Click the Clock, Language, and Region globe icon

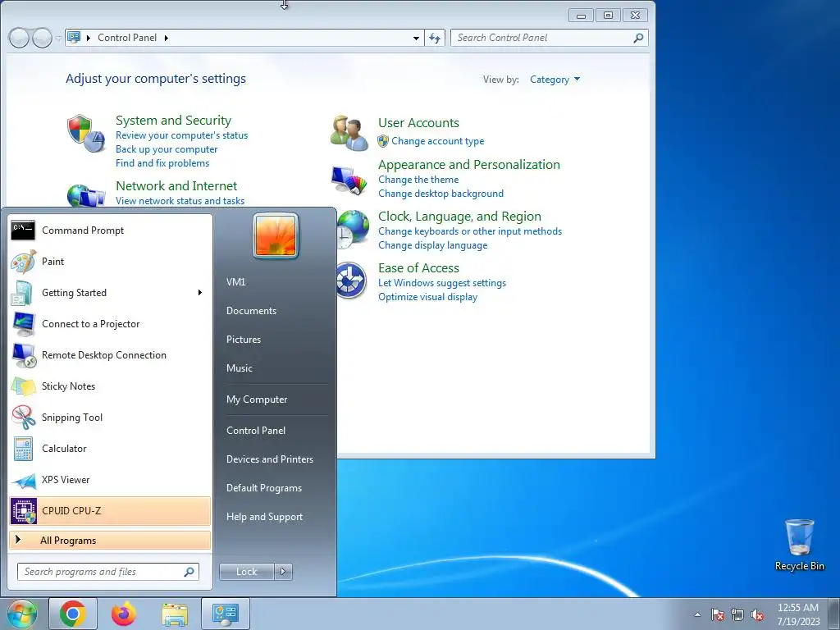pos(353,230)
